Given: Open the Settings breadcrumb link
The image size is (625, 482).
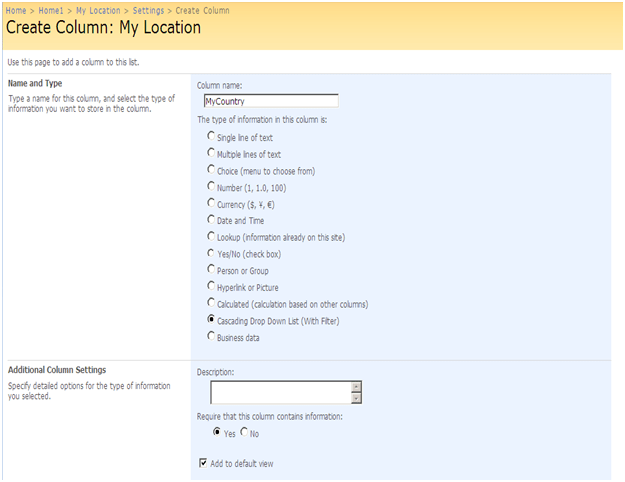Looking at the screenshot, I should [x=148, y=10].
